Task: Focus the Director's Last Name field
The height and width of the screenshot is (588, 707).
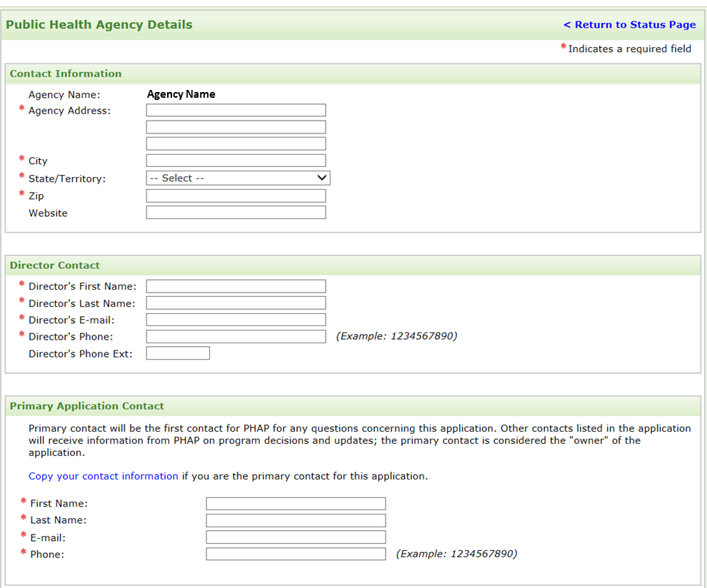Action: [236, 303]
